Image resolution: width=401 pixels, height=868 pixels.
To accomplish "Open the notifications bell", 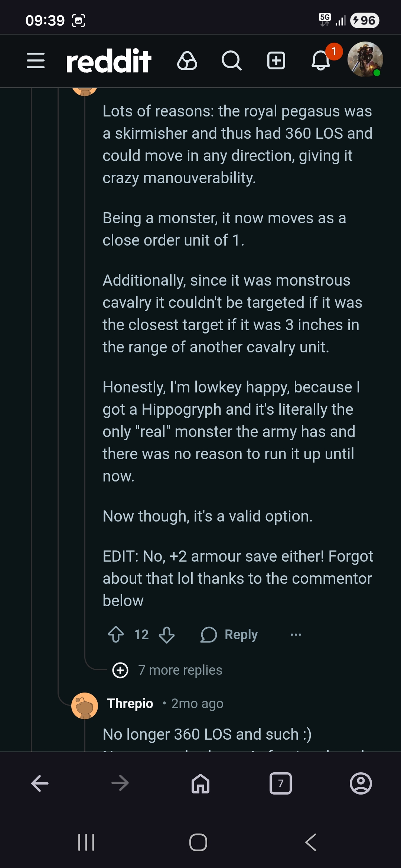I will (x=321, y=60).
